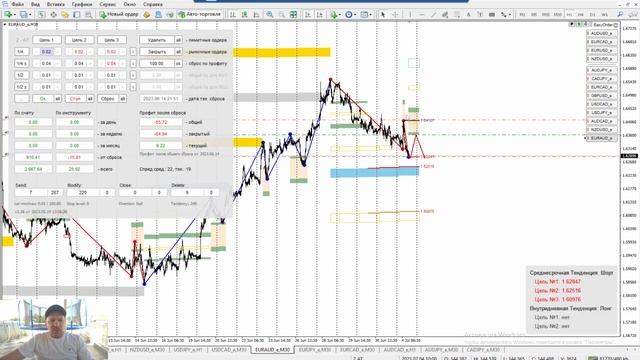This screenshot has width=640, height=360.
Task: Select CADJPY_a in the symbol list
Action: click(x=602, y=79)
